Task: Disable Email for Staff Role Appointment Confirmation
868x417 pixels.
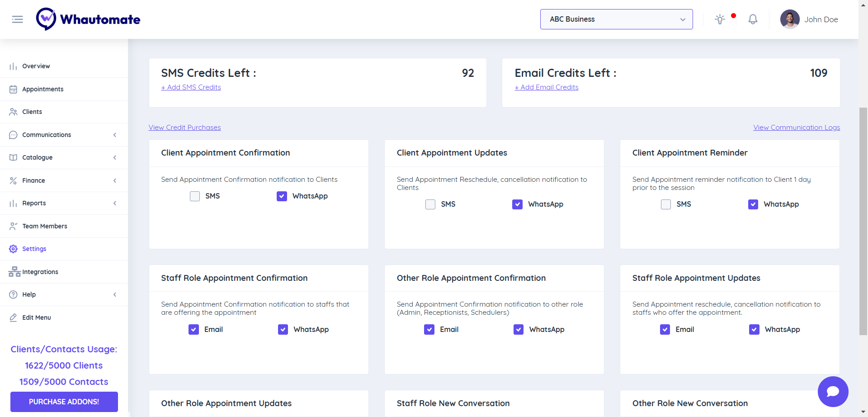Action: pos(193,330)
